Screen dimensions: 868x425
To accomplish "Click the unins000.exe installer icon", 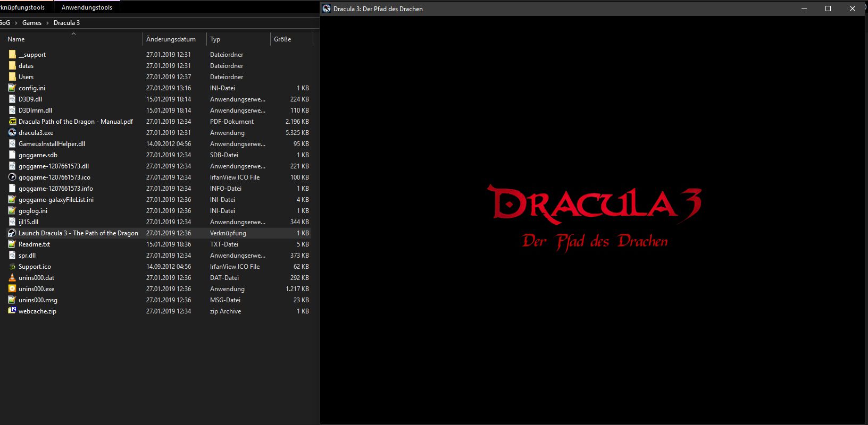I will (x=12, y=289).
